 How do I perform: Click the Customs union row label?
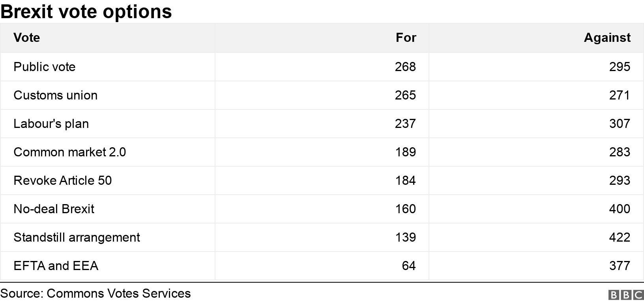point(56,95)
